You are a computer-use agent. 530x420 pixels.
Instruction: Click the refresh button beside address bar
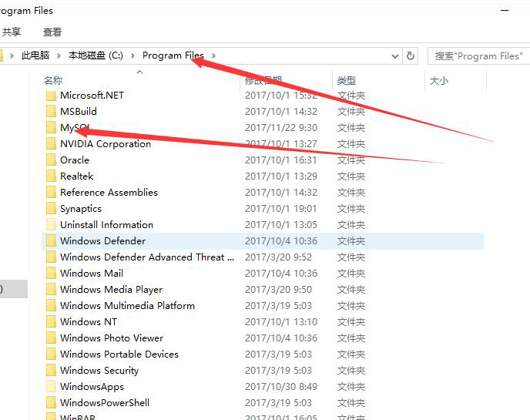(x=411, y=55)
